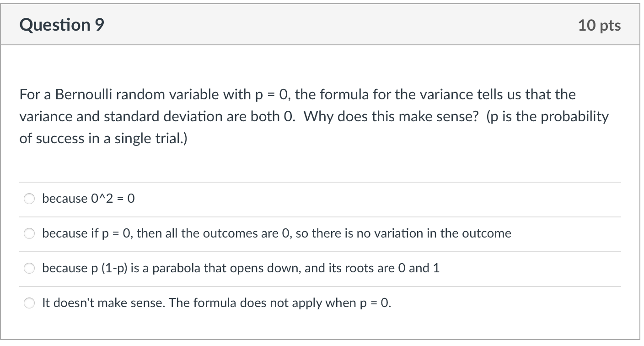
Task: Click the formula does not apply answer text
Action: coord(215,303)
